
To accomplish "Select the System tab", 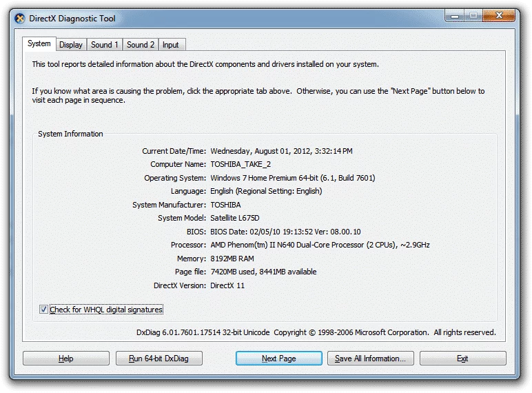I will pyautogui.click(x=39, y=44).
